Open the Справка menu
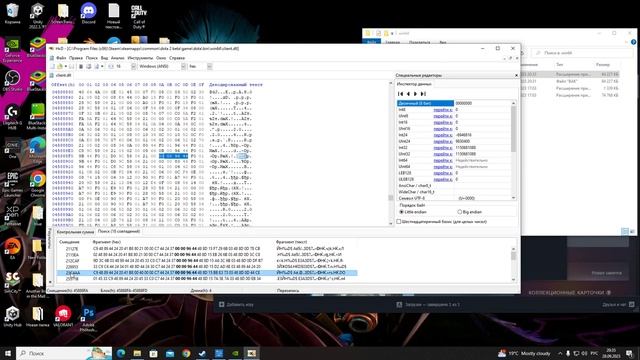Image resolution: width=640 pixels, height=360 pixels. [177, 58]
